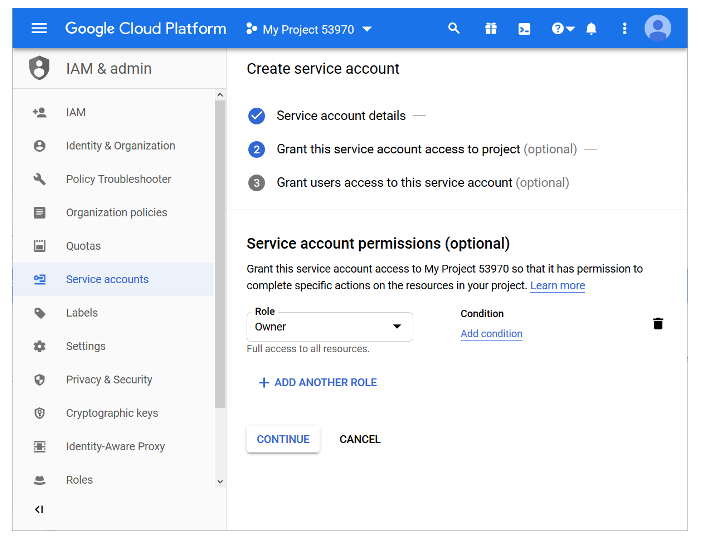The image size is (701, 540).
Task: Delete the Owner role with trash icon
Action: pos(658,324)
